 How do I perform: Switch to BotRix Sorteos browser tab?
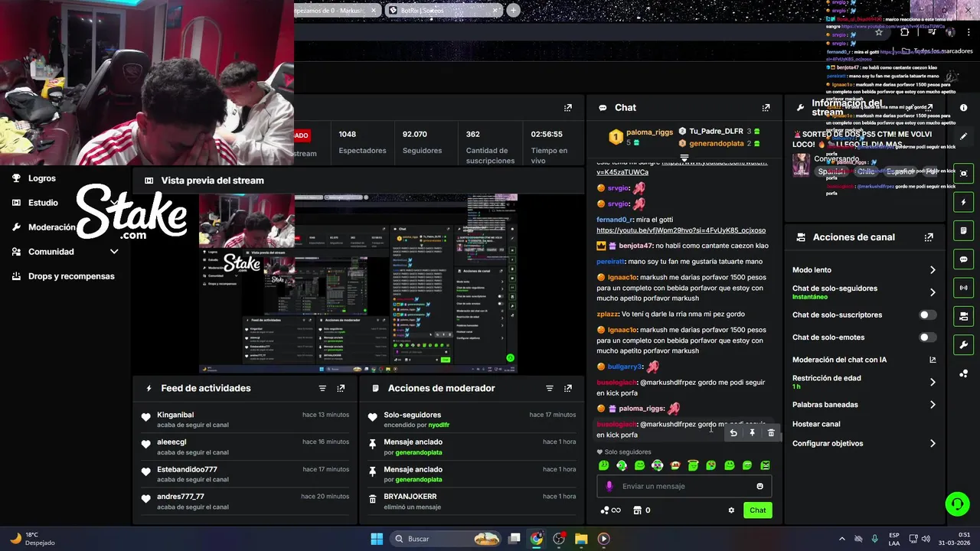coord(443,10)
